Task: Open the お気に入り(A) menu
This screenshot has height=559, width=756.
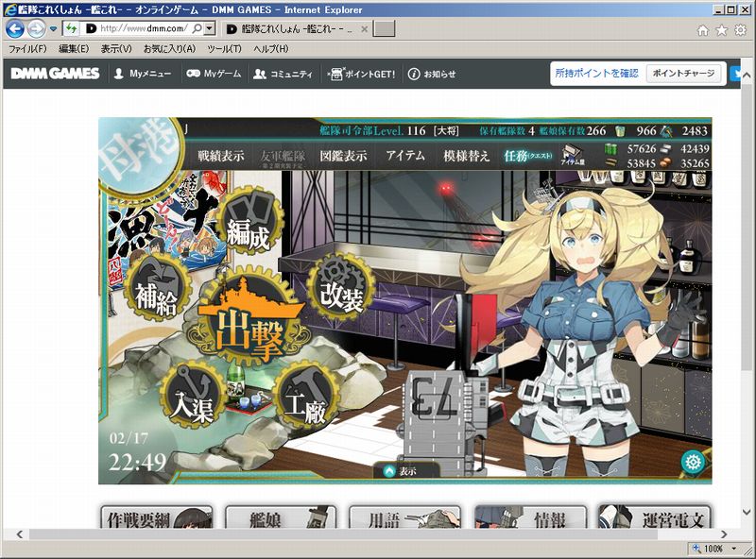Action: pyautogui.click(x=169, y=49)
